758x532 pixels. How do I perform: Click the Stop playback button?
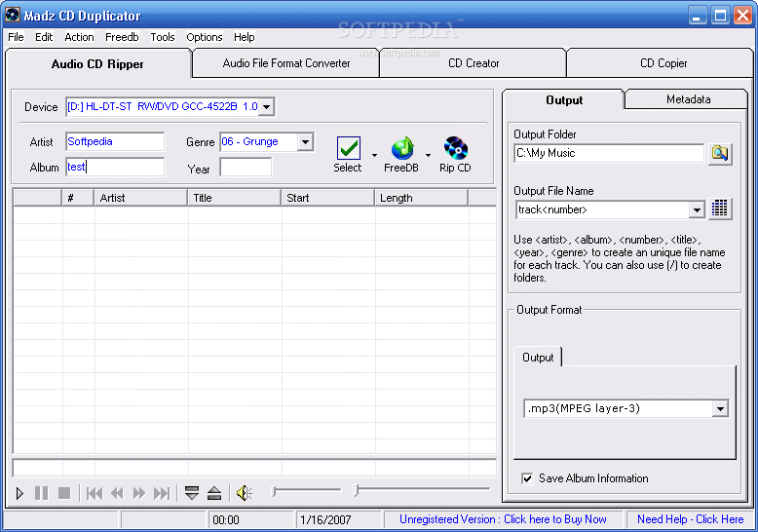[64, 493]
